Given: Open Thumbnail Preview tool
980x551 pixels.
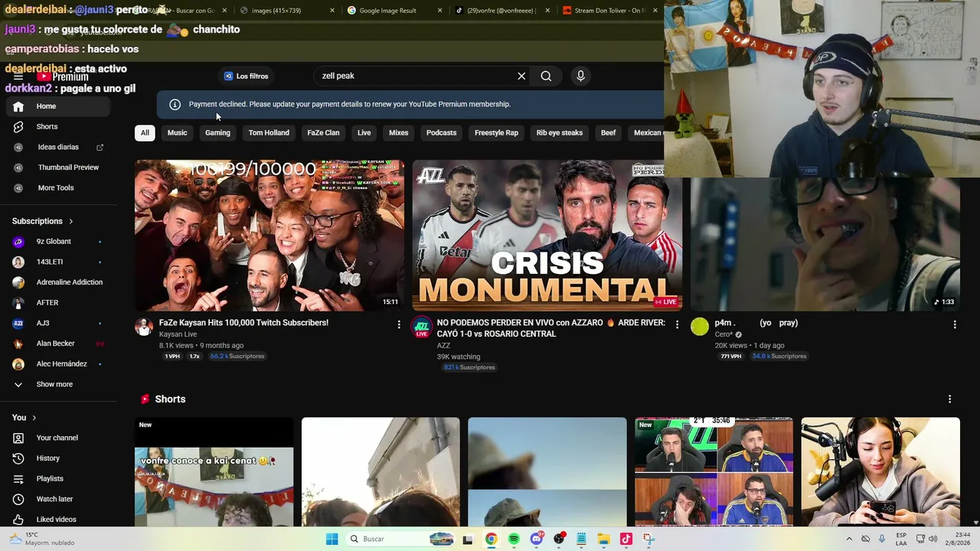Looking at the screenshot, I should coord(59,168).
